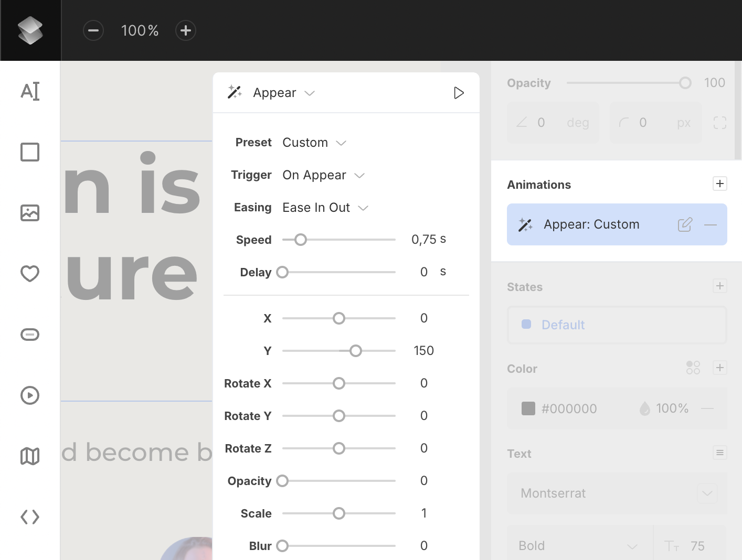This screenshot has width=742, height=560.
Task: Click the Rotate Z slider handle
Action: point(339,448)
